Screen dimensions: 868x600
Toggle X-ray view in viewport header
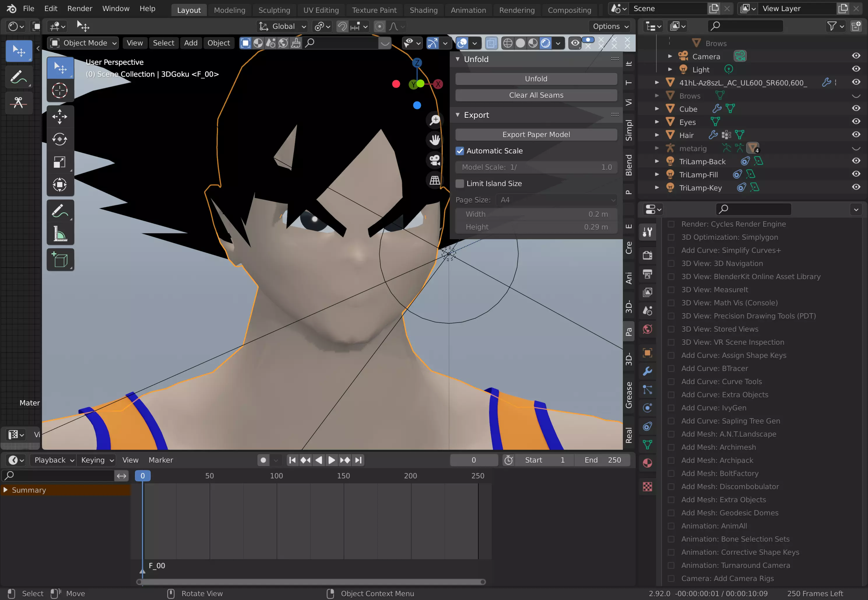(491, 43)
